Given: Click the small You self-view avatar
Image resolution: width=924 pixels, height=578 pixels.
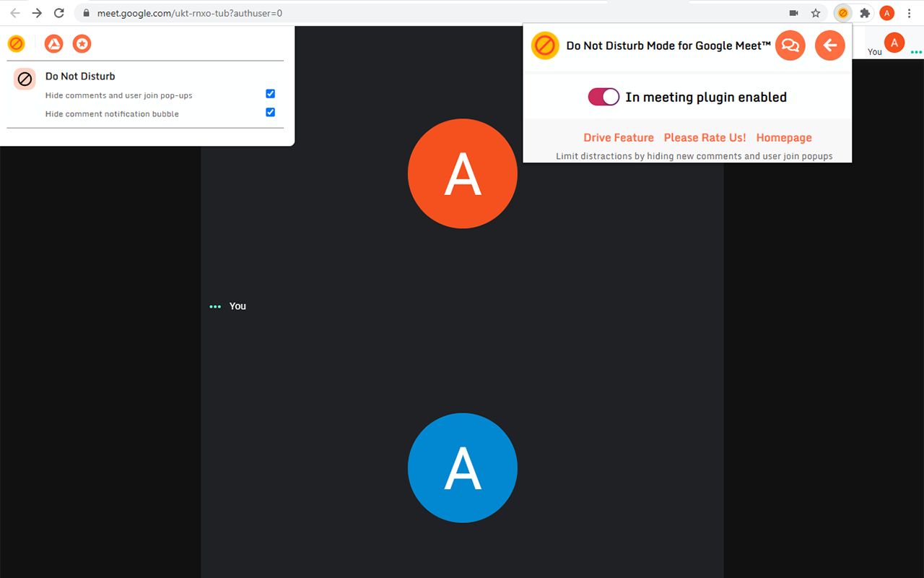Looking at the screenshot, I should pos(894,43).
